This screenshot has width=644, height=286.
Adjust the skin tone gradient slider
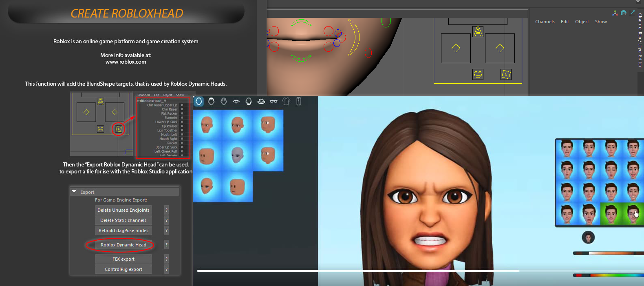coord(608,253)
